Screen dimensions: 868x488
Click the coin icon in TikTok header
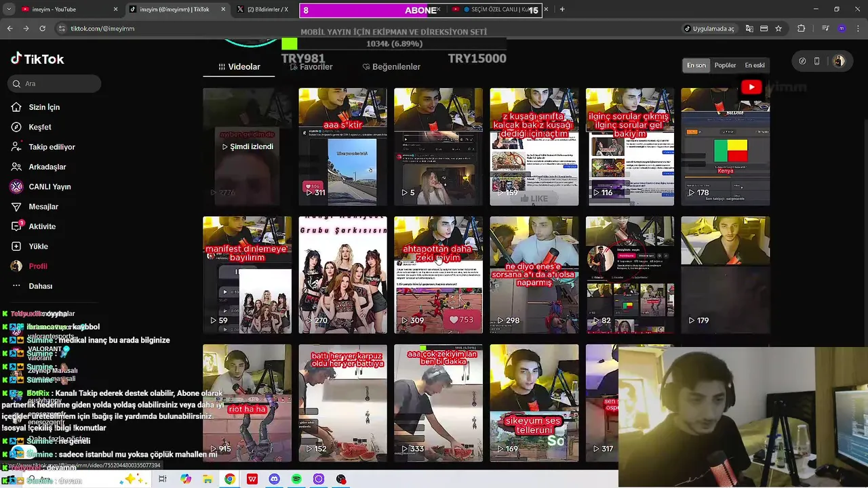[x=802, y=61]
